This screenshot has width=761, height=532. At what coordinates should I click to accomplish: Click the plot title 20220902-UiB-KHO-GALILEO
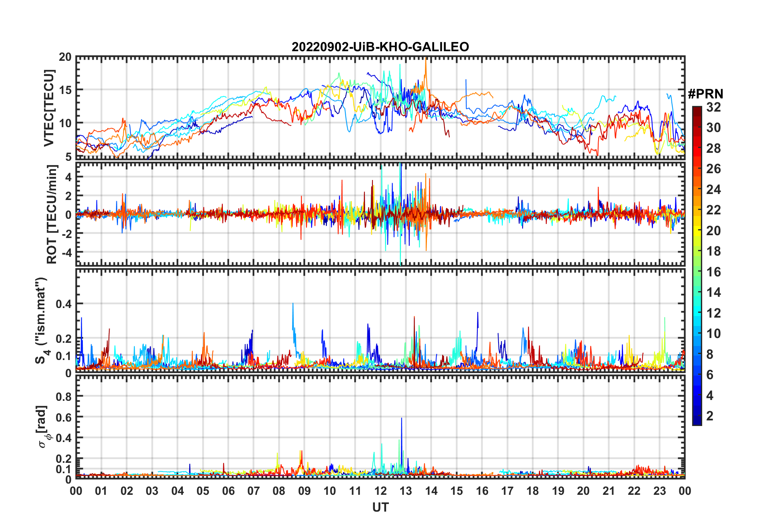coord(380,47)
